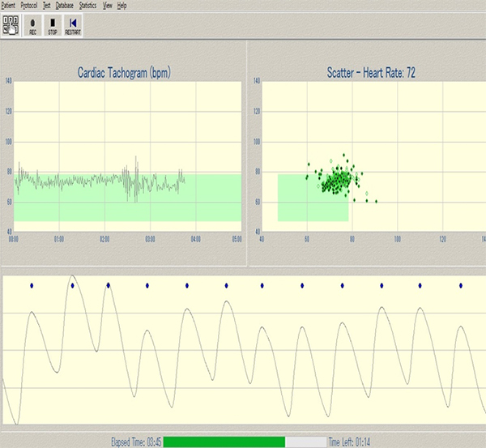Open the keypad hand icon in toolbar
The height and width of the screenshot is (448, 486).
coord(11,25)
